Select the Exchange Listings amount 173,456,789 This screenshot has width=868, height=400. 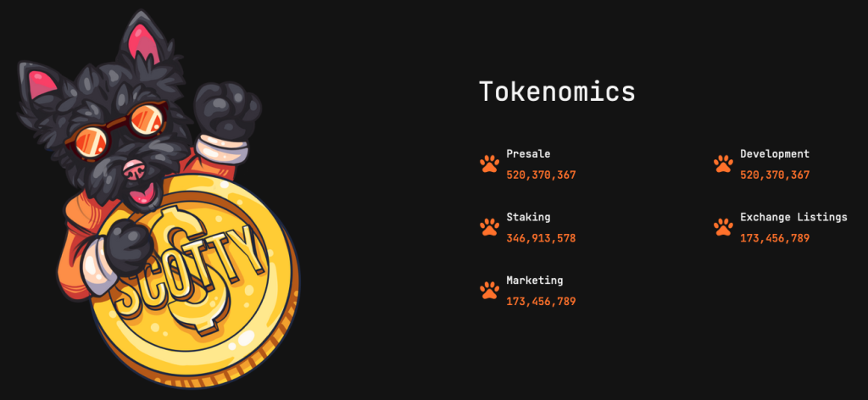point(775,238)
